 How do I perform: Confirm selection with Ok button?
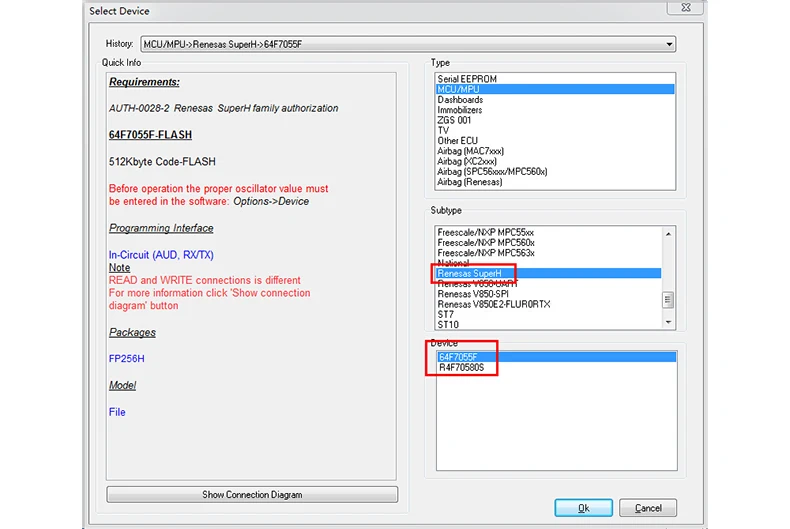pyautogui.click(x=583, y=508)
